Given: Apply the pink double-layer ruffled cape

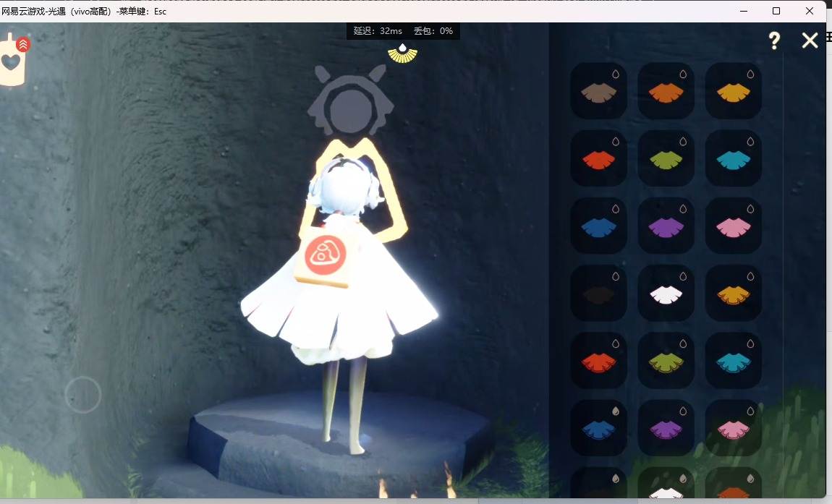Looking at the screenshot, I should (734, 427).
